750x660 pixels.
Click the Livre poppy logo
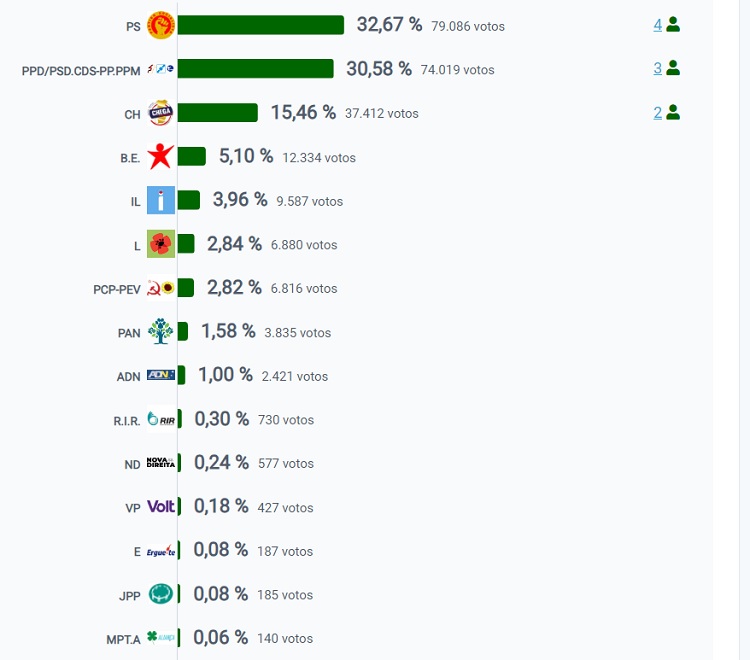(x=160, y=244)
